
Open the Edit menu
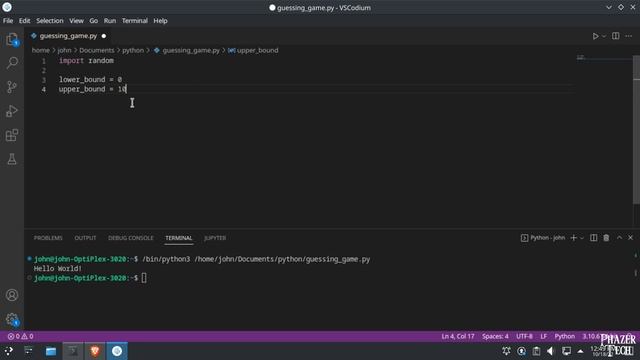coord(24,20)
